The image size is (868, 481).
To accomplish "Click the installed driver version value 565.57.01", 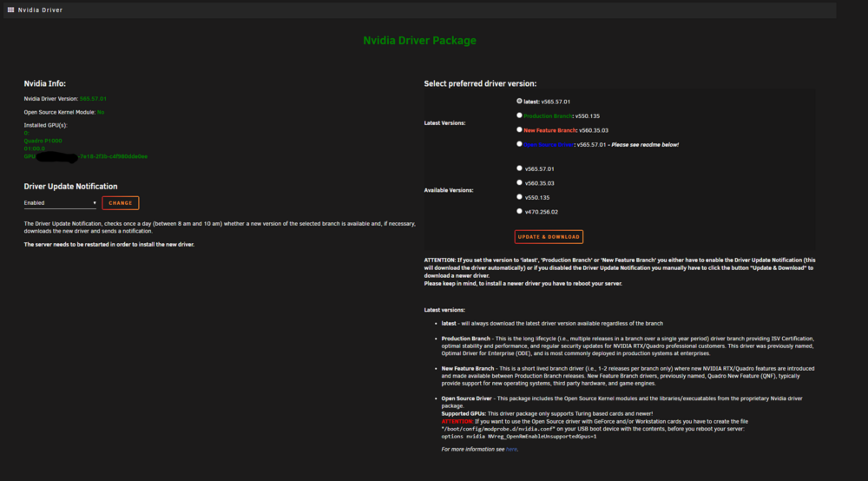I will pos(93,99).
